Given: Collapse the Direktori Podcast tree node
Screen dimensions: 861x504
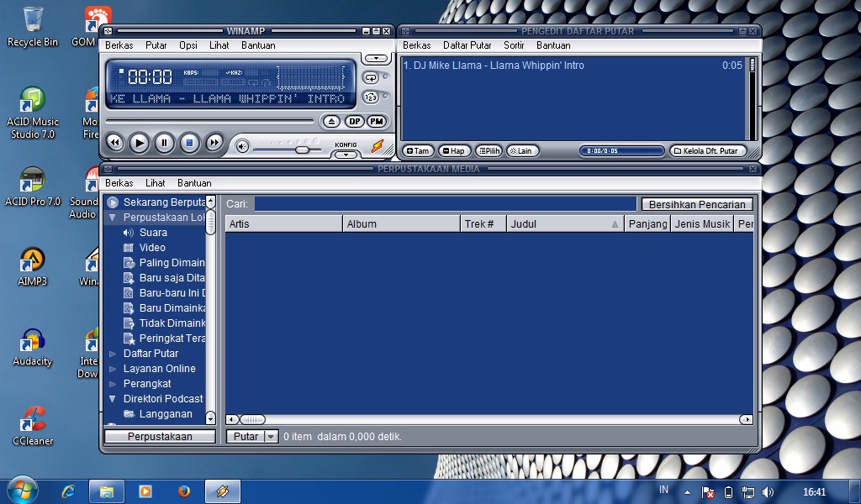Looking at the screenshot, I should point(110,398).
